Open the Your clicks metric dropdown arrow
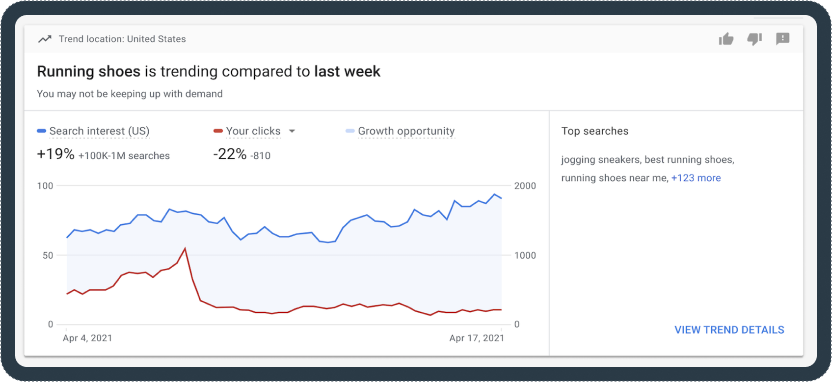The width and height of the screenshot is (832, 382). (x=291, y=131)
